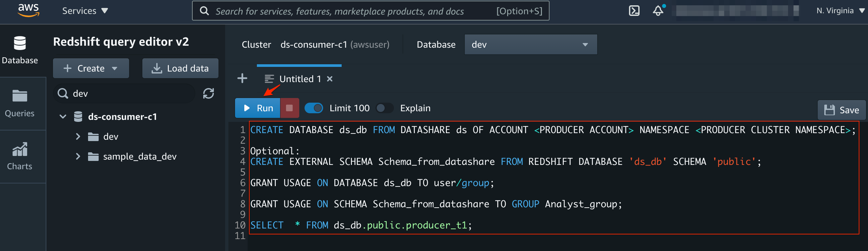868x251 pixels.
Task: Expand the sample_data_dev folder
Action: (x=78, y=156)
